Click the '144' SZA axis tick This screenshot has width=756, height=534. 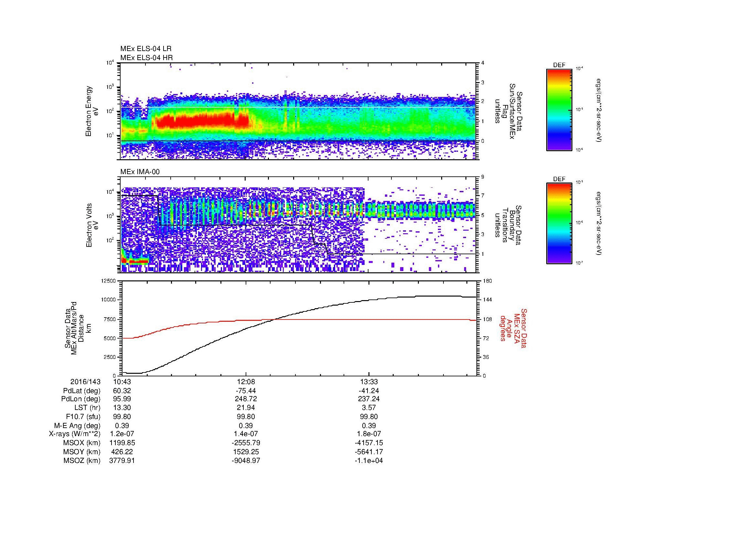(487, 300)
